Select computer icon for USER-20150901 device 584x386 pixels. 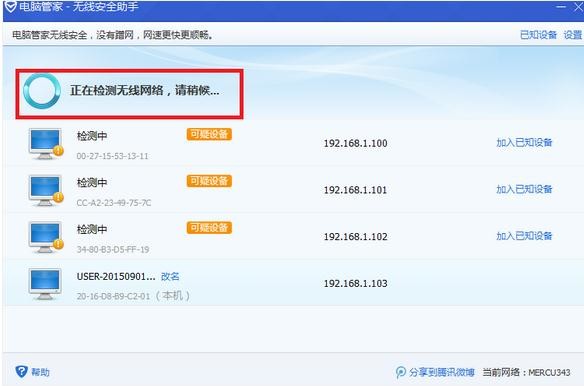coord(45,284)
